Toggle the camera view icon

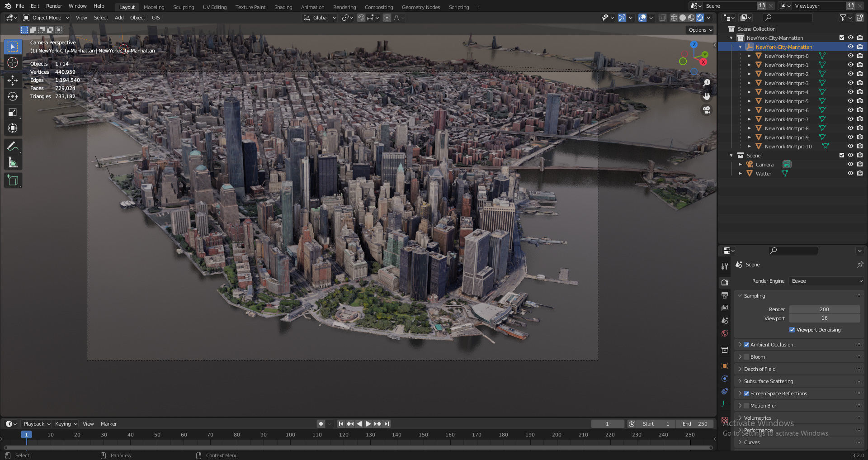point(707,110)
